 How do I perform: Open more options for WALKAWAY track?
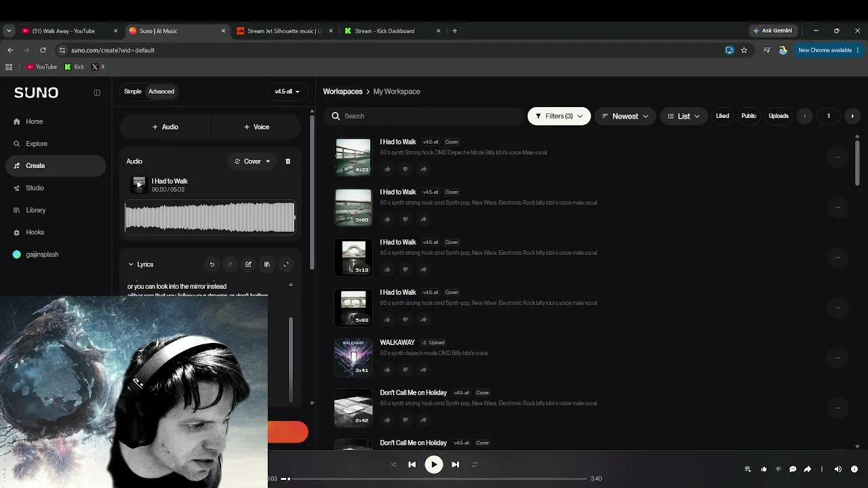[837, 358]
